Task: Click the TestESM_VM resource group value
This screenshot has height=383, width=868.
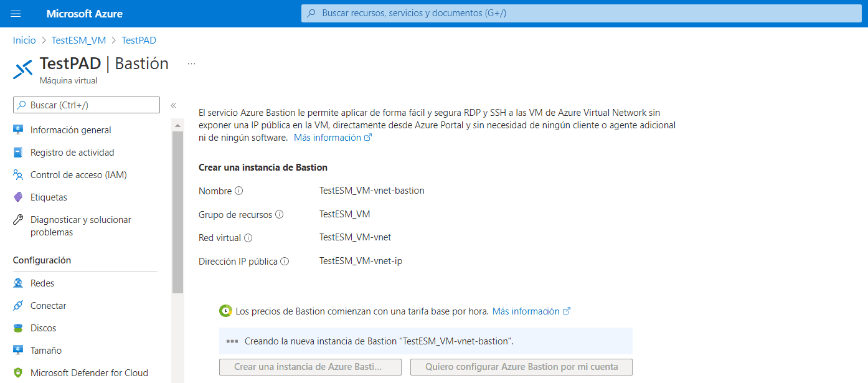Action: tap(345, 214)
